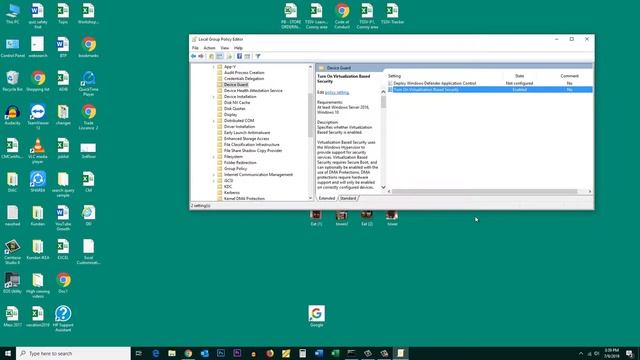Select the Camtasia Studio 8 desktop icon
The width and height of the screenshot is (640, 360).
13,252
